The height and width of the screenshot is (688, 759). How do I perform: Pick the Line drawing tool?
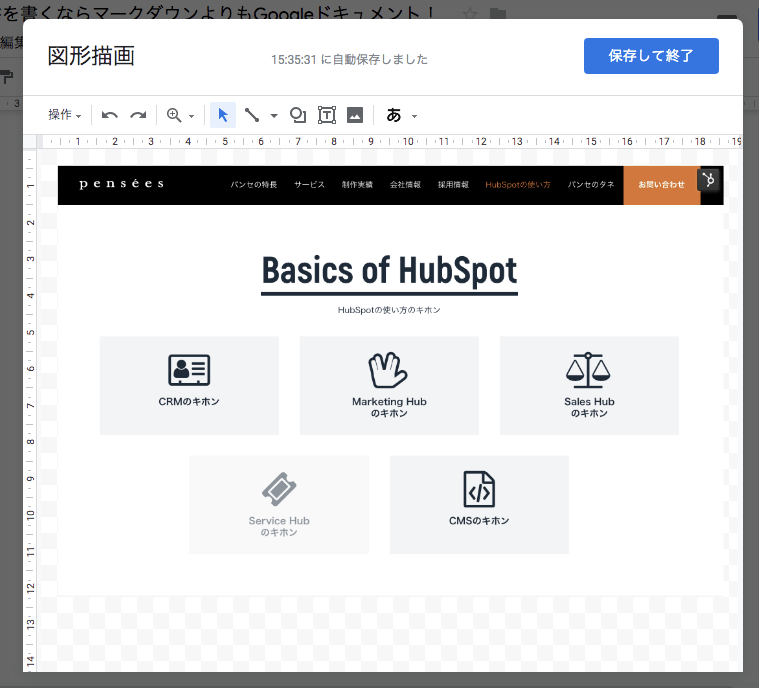[252, 115]
